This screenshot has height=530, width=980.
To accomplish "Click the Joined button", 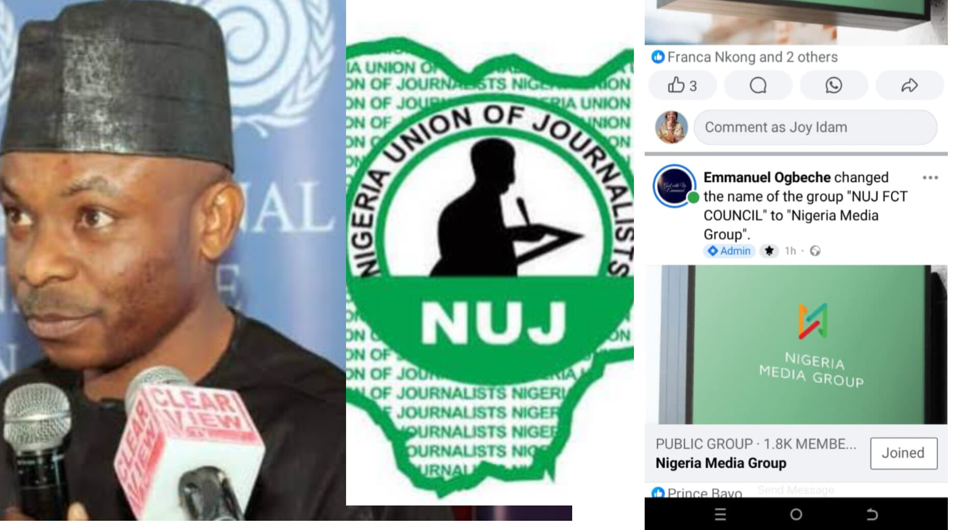I will tap(903, 453).
